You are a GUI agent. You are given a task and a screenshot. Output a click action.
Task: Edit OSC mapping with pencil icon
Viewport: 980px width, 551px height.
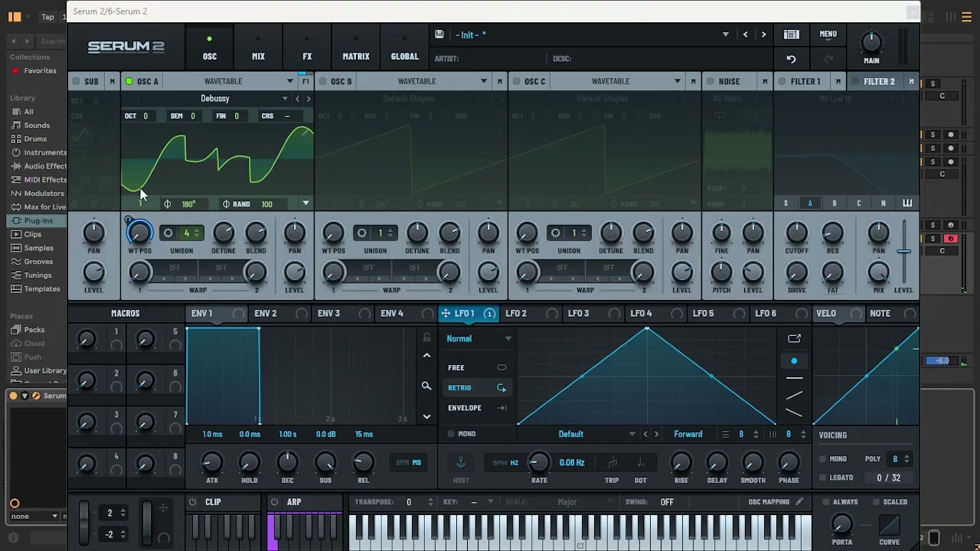click(799, 502)
